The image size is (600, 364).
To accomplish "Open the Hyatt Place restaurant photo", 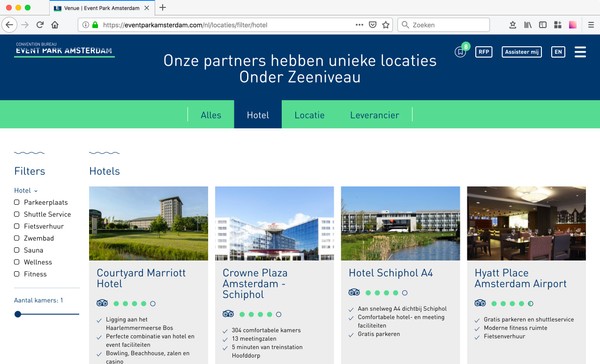I will (x=526, y=224).
